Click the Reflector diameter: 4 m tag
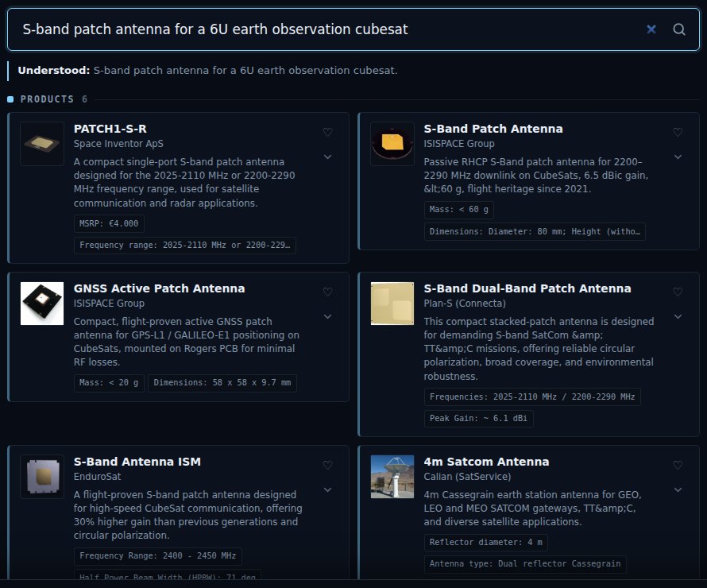Screen dimensions: 707x588 486,543
